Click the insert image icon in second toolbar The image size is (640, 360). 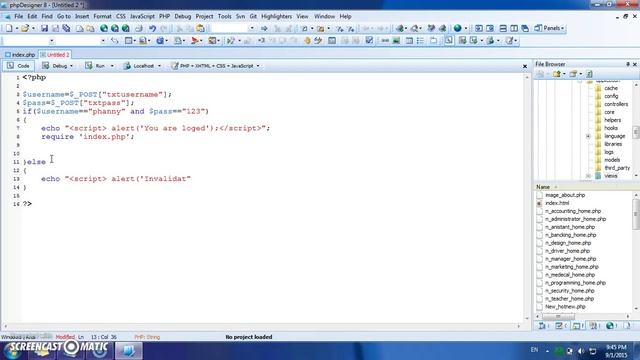[x=396, y=40]
